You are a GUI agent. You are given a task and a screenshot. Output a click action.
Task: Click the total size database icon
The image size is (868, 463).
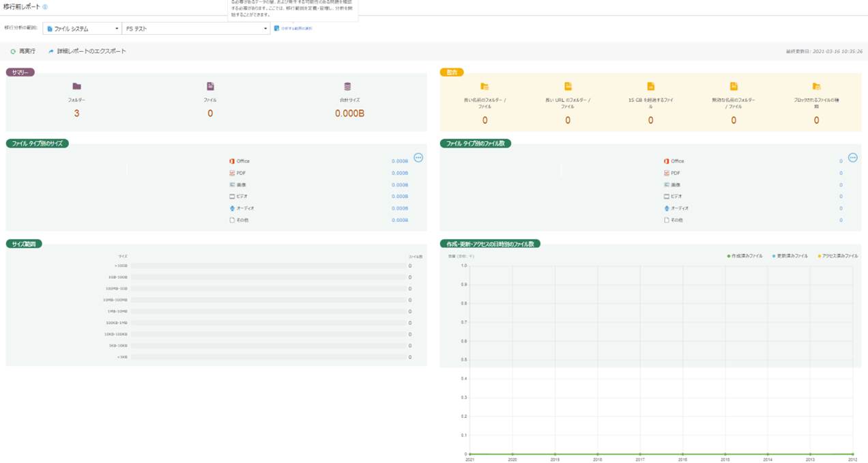[x=347, y=87]
